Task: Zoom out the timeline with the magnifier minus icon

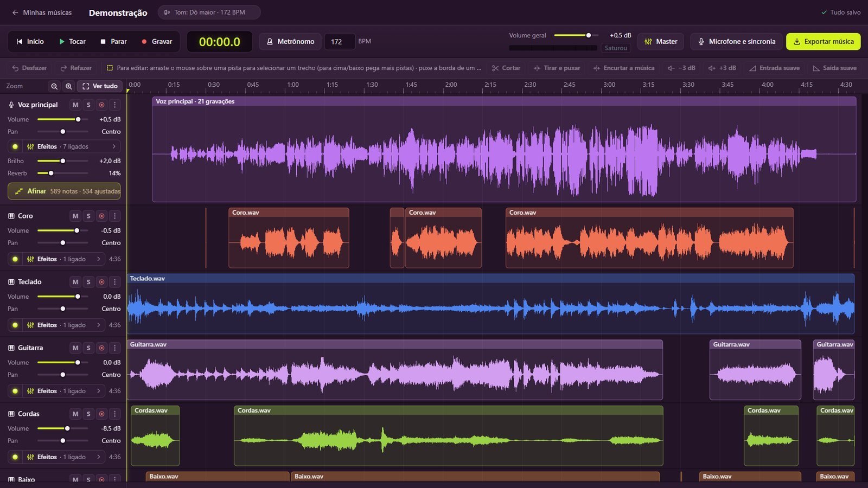Action: [54, 86]
